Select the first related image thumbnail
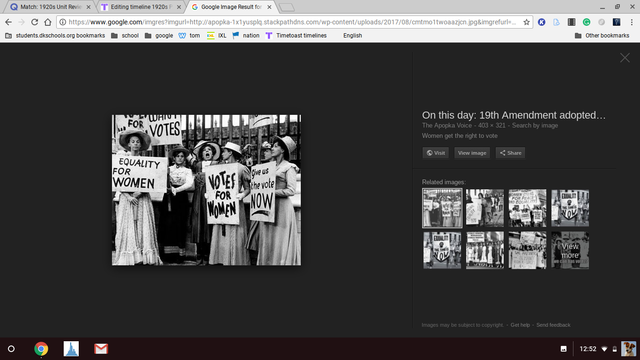The image size is (640, 360). click(442, 208)
